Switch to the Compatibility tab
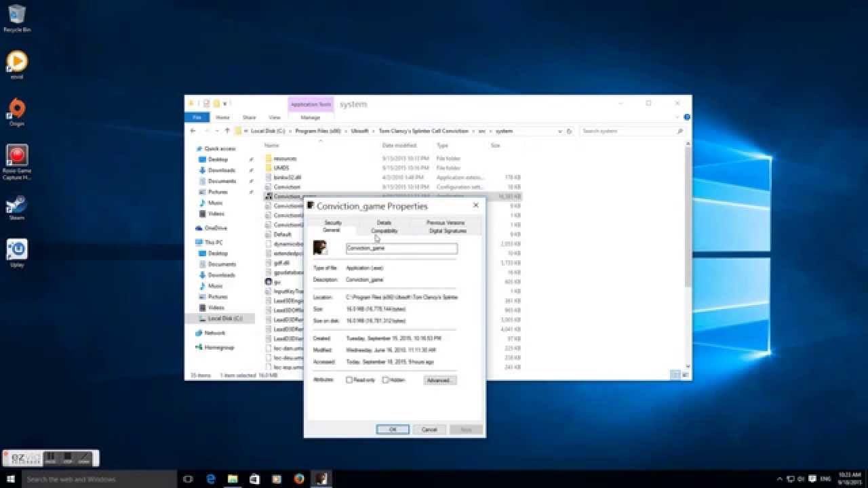This screenshot has width=868, height=488. point(384,230)
